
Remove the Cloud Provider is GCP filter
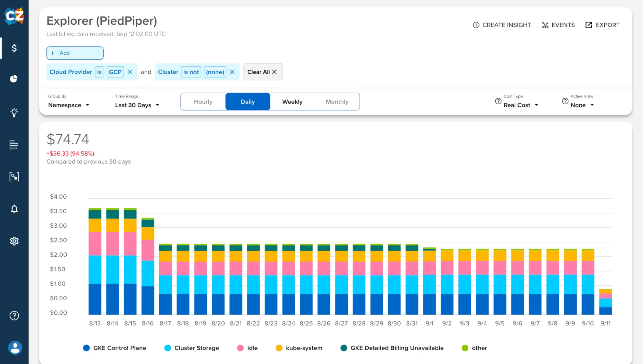pyautogui.click(x=130, y=72)
